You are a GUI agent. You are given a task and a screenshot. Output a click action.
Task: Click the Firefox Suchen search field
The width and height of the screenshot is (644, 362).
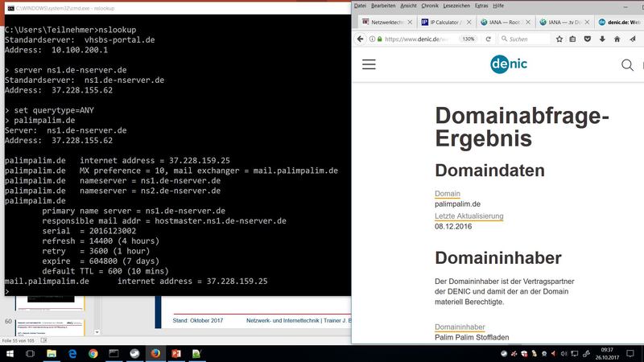point(525,39)
